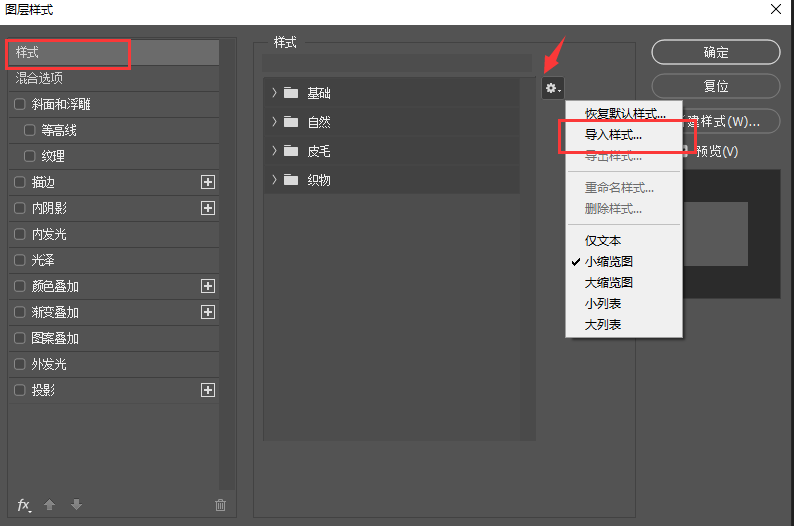Add another 描边 effect with plus icon
The height and width of the screenshot is (526, 794).
[x=208, y=182]
